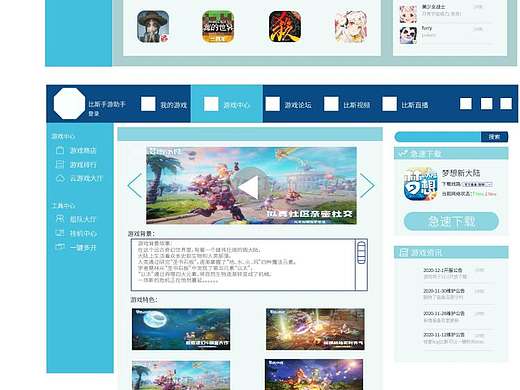
Task: Click the 急速下载 panel header
Action: pyautogui.click(x=451, y=154)
